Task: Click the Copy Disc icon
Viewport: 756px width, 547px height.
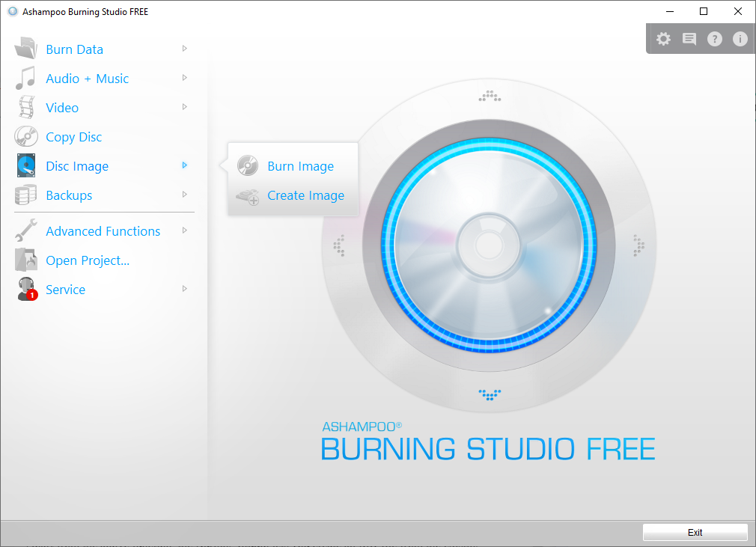Action: pyautogui.click(x=26, y=136)
